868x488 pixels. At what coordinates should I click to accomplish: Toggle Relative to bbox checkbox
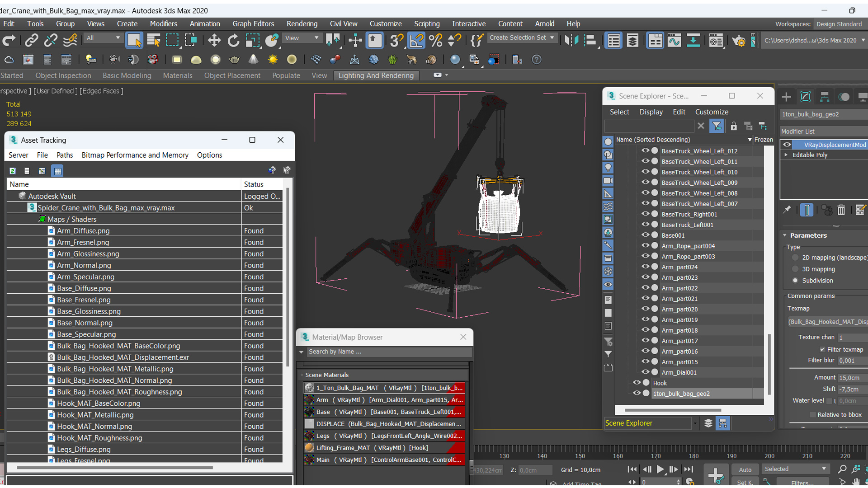(x=813, y=415)
